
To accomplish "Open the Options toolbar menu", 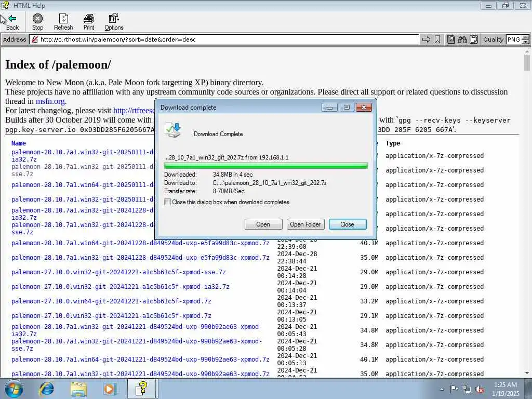I will [114, 22].
